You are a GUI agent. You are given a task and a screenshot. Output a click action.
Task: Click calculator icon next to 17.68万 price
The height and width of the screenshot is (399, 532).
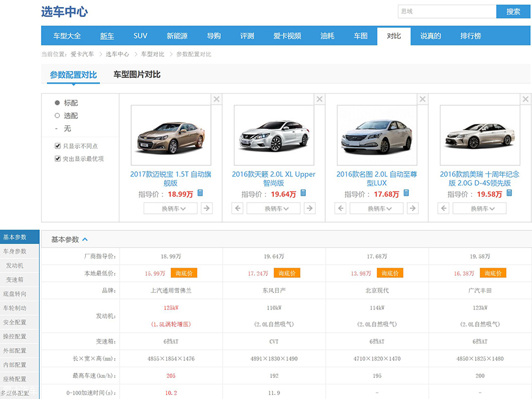[406, 193]
